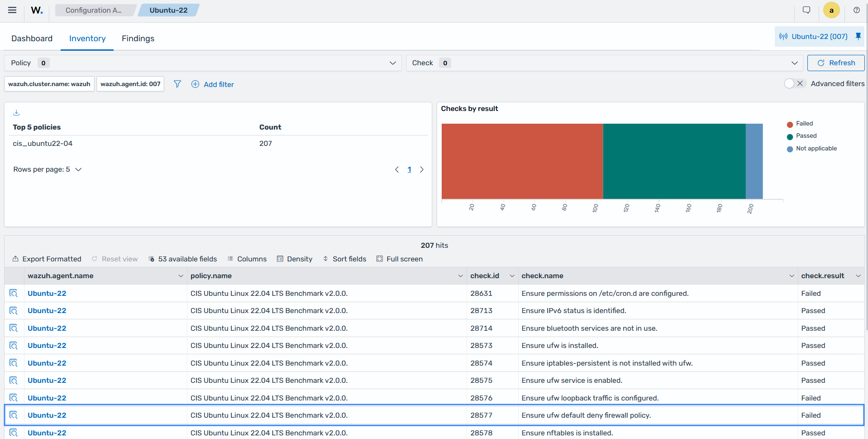Click the funnel filter icon

pyautogui.click(x=177, y=84)
